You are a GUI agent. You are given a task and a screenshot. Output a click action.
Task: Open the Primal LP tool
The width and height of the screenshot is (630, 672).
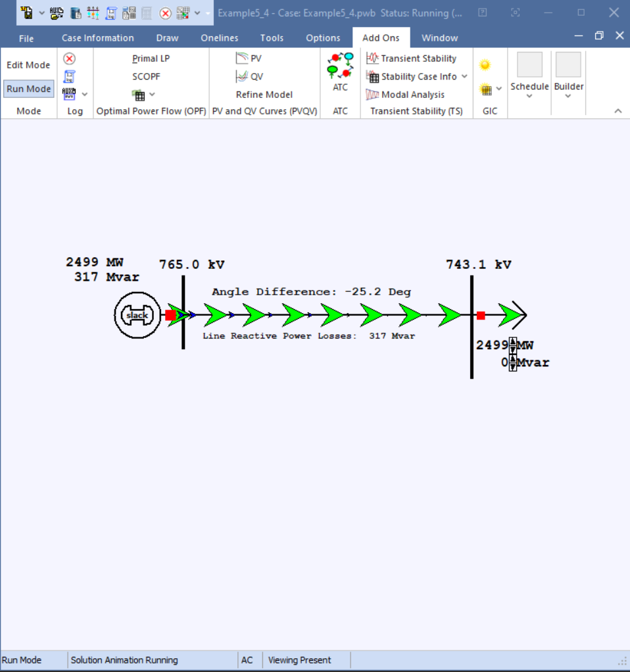(x=150, y=58)
